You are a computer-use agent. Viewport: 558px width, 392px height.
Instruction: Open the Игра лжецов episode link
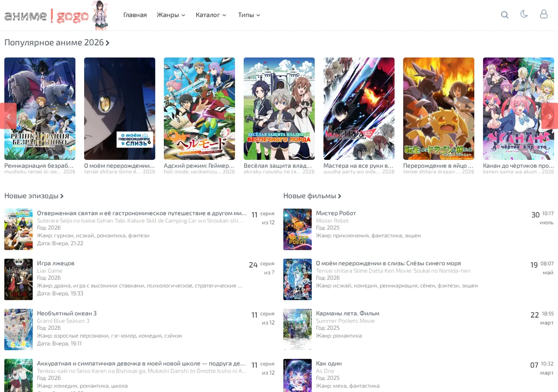pyautogui.click(x=56, y=263)
